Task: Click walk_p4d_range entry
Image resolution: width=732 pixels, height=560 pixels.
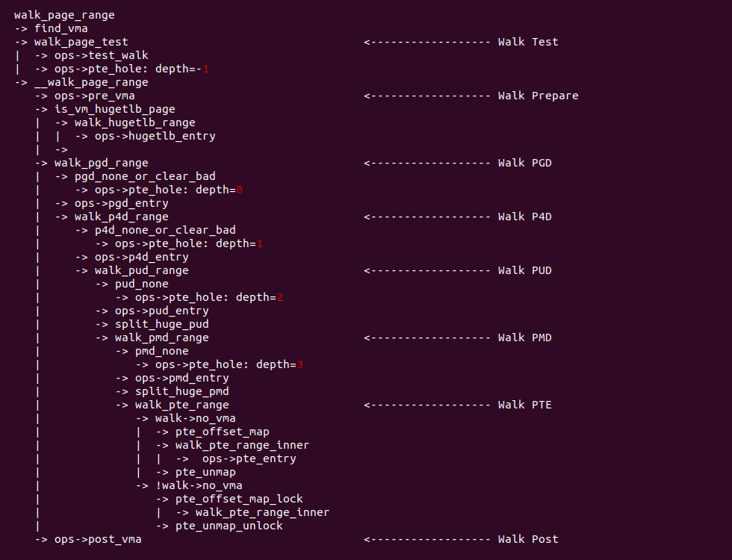Action: pos(121,217)
